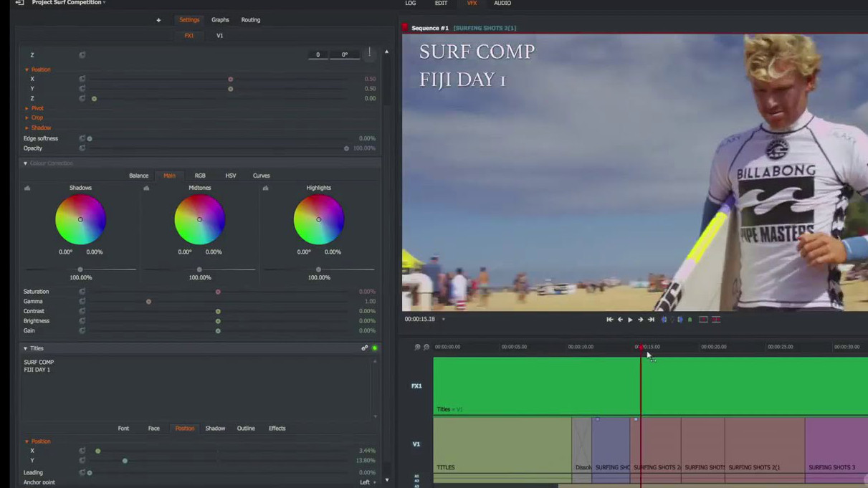The width and height of the screenshot is (868, 488).
Task: Toggle keyframing for the Opacity parameter
Action: [x=82, y=148]
